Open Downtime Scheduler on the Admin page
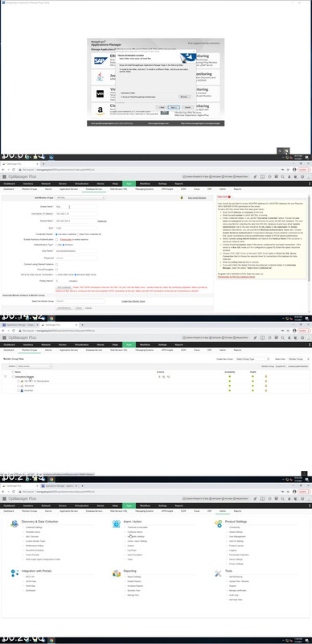This screenshot has height=644, width=312. [x=35, y=550]
